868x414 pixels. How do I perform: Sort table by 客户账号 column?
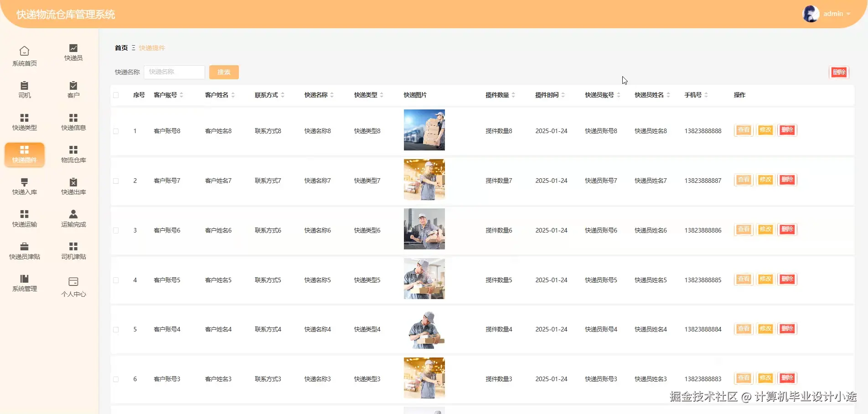[181, 95]
